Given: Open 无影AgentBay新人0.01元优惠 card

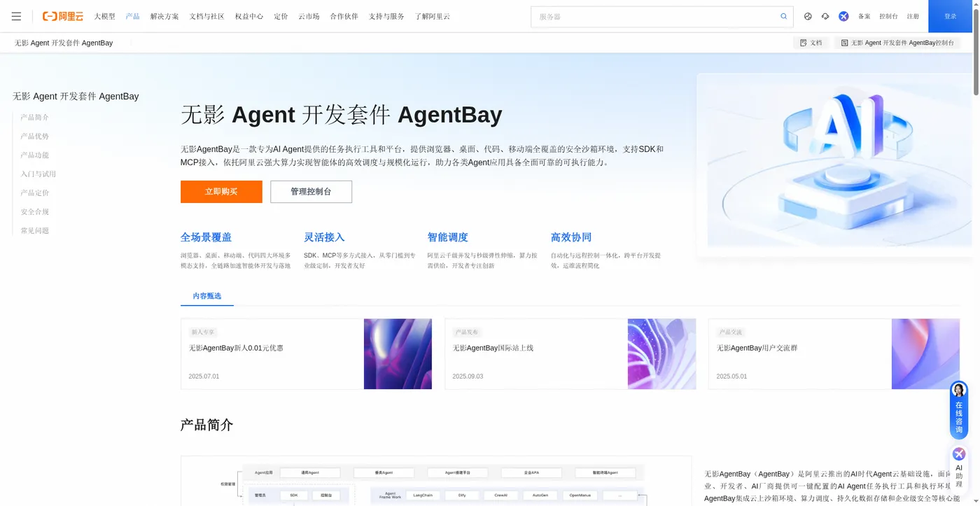Looking at the screenshot, I should point(307,354).
